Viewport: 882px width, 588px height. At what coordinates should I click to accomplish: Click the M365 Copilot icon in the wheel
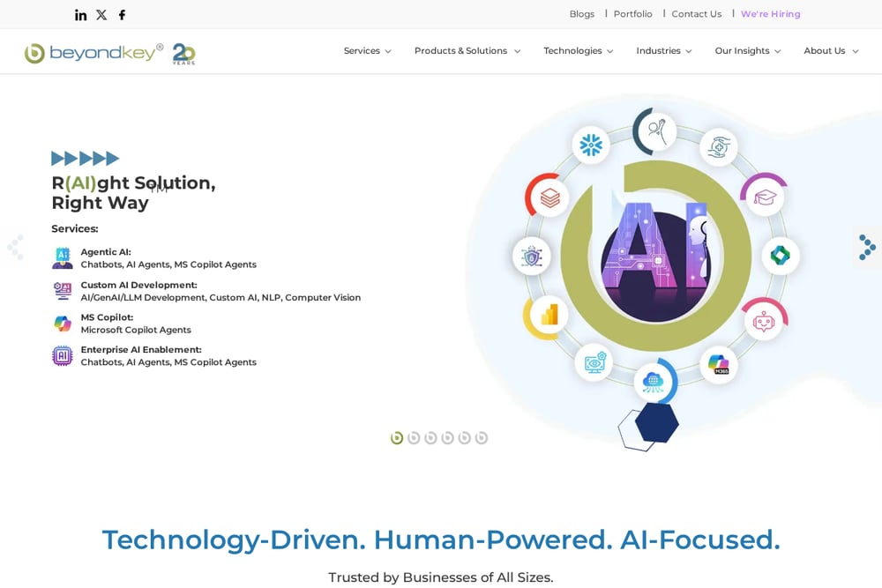pos(718,364)
